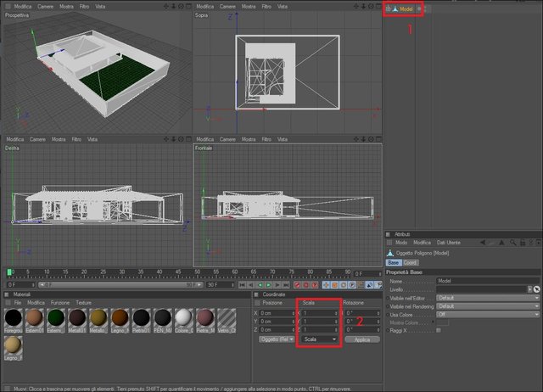Click the green play forward button

click(268, 284)
